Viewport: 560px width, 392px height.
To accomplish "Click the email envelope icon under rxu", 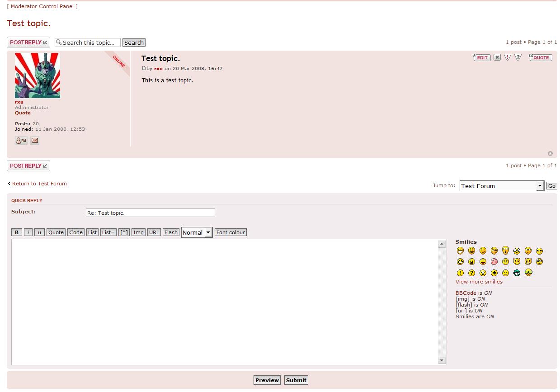I will coord(35,141).
